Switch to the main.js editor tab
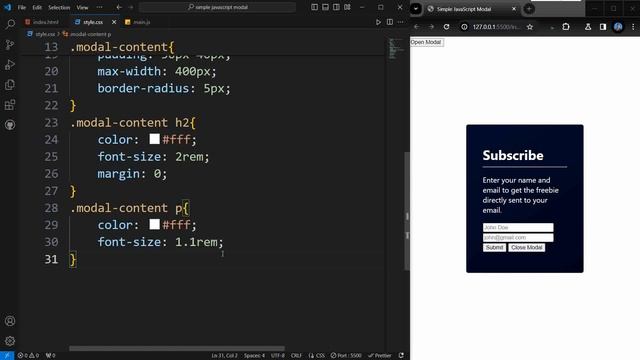The height and width of the screenshot is (360, 640). tap(138, 22)
